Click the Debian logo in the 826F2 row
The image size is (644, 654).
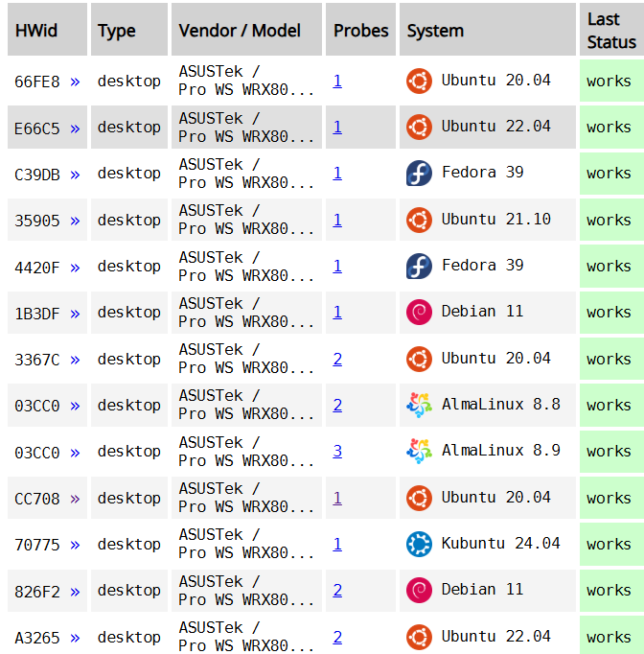pos(419,590)
